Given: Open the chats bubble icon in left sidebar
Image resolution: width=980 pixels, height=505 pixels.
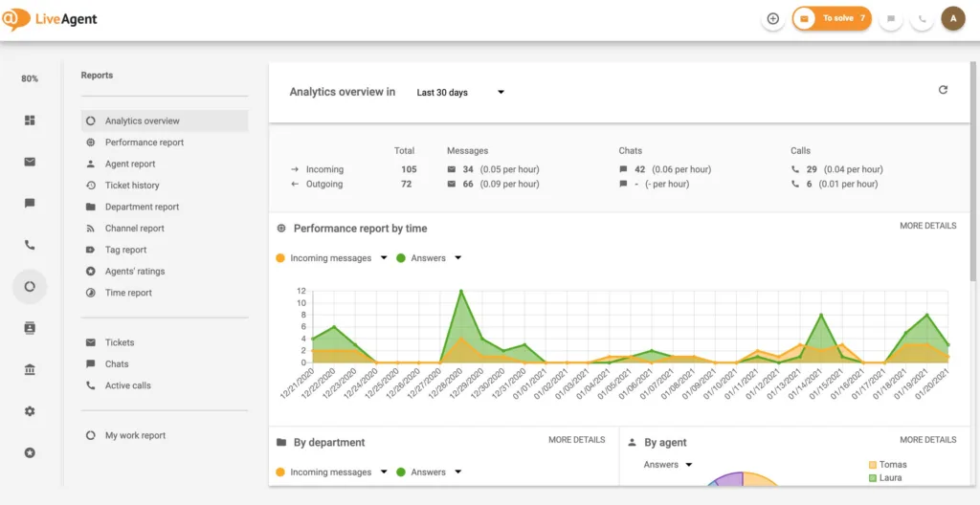Looking at the screenshot, I should (x=30, y=203).
